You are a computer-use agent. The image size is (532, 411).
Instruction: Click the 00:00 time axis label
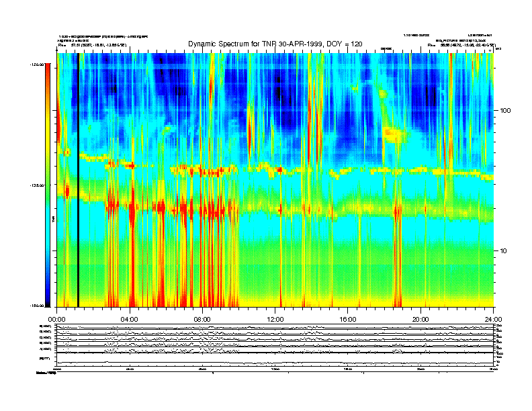pos(56,320)
